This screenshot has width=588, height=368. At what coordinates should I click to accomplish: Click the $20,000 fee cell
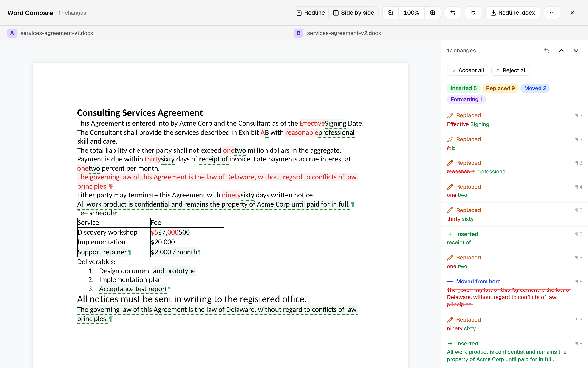[x=187, y=242]
